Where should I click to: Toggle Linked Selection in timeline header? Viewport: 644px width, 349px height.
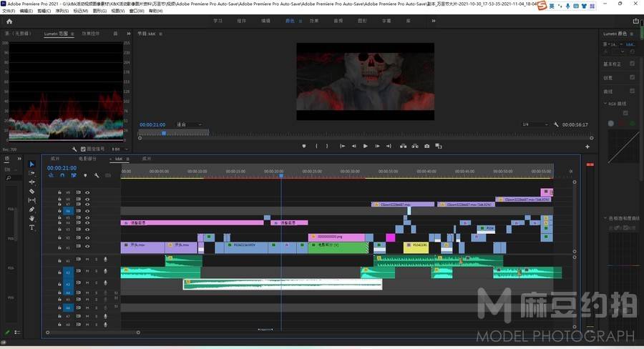coord(74,175)
